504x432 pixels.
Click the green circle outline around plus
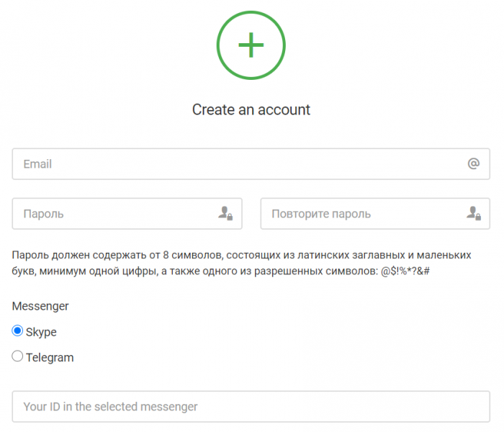(251, 45)
